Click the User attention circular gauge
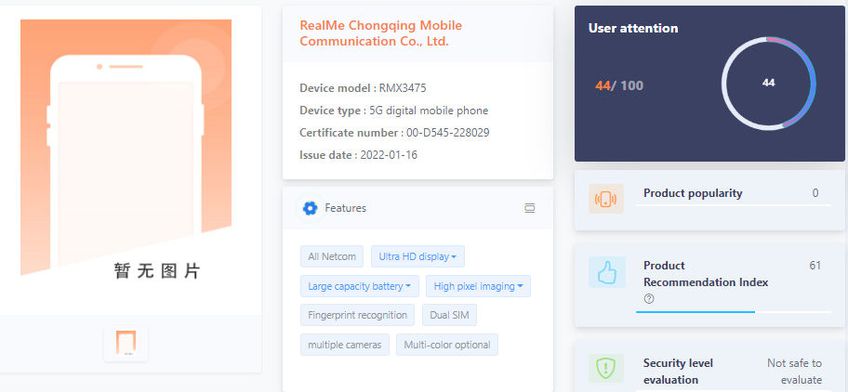This screenshot has width=848, height=392. pos(768,83)
